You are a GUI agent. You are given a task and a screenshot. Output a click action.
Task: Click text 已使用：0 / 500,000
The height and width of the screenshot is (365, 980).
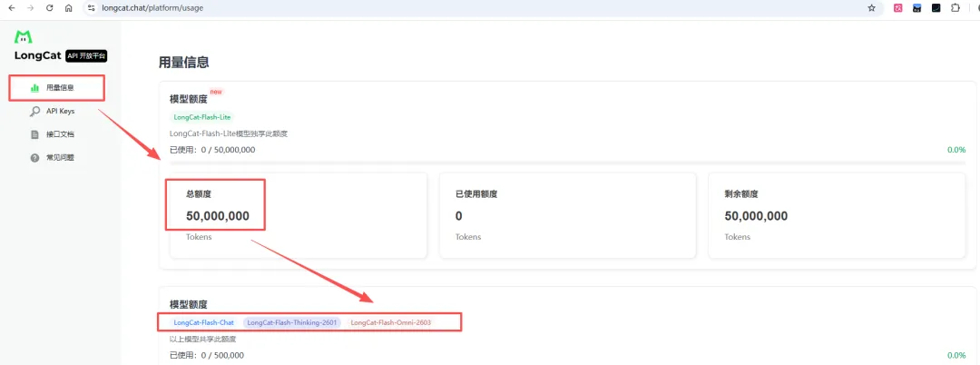207,355
